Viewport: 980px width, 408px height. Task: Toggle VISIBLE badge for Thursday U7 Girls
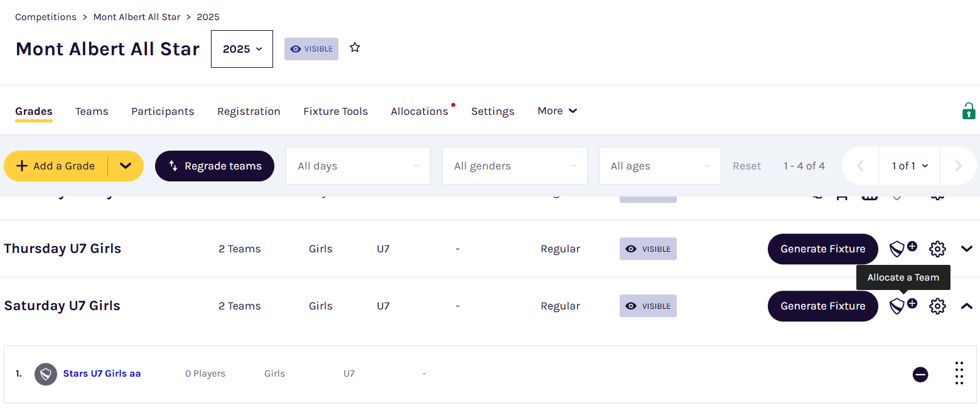[x=648, y=249]
